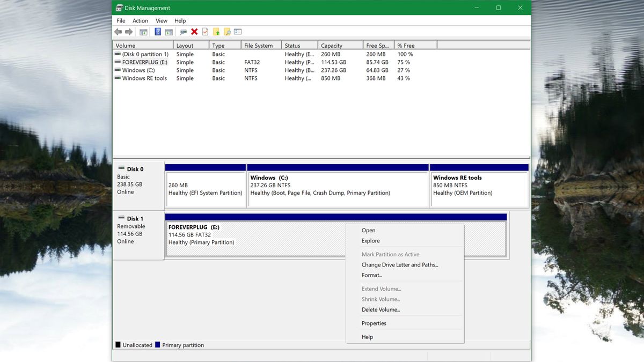Toggle the Show/Hide Action Pane toolbar button

point(169,32)
